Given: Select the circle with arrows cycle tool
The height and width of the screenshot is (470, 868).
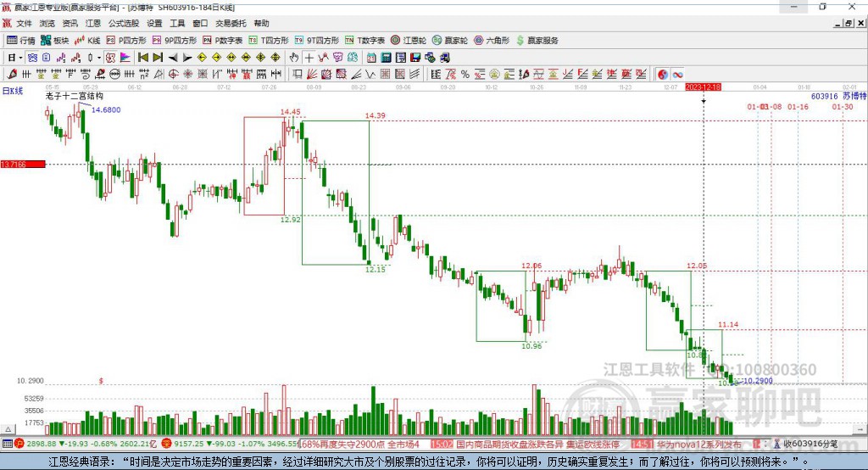Looking at the screenshot, I should [x=115, y=75].
